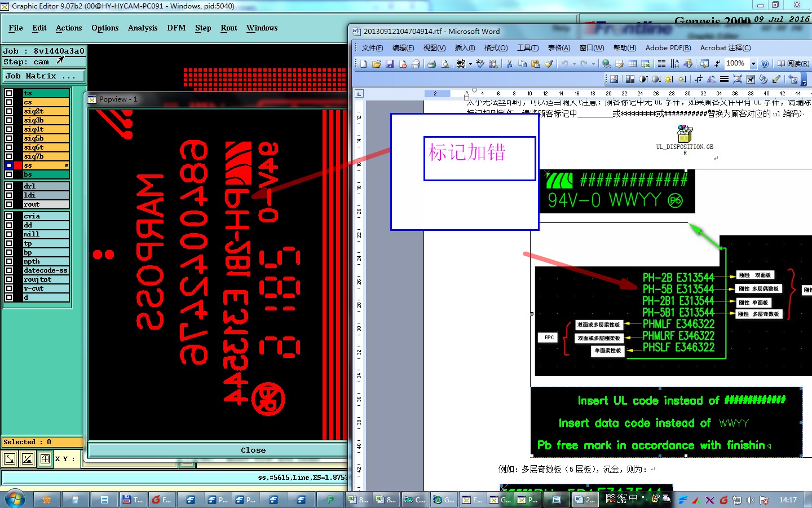812x508 pixels.
Task: Open the Actions menu in Graphic Editor
Action: pyautogui.click(x=69, y=28)
